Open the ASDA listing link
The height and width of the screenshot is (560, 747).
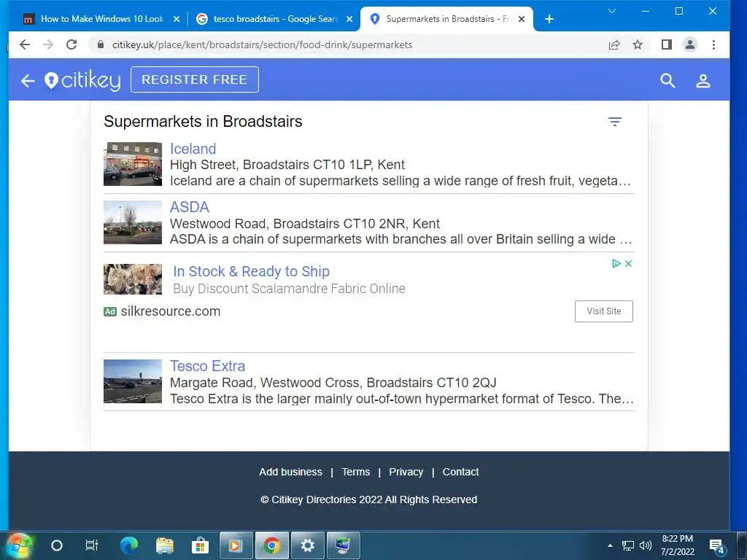pos(190,207)
